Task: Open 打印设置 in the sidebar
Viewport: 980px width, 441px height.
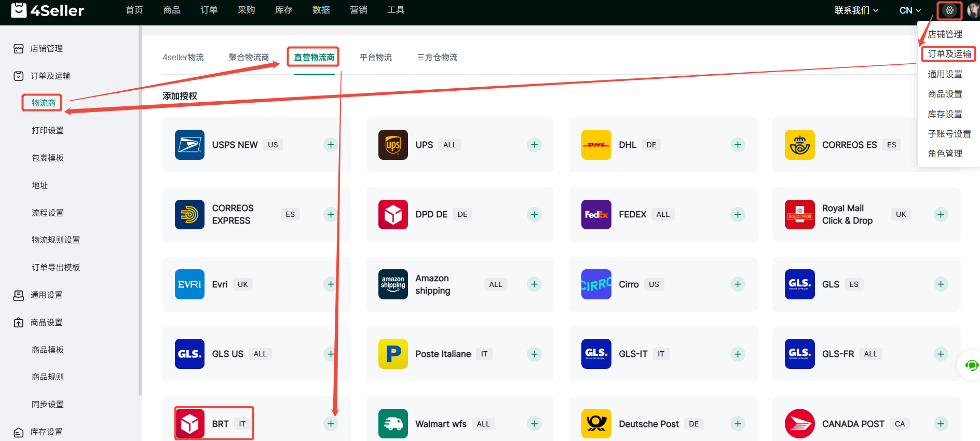Action: [48, 130]
